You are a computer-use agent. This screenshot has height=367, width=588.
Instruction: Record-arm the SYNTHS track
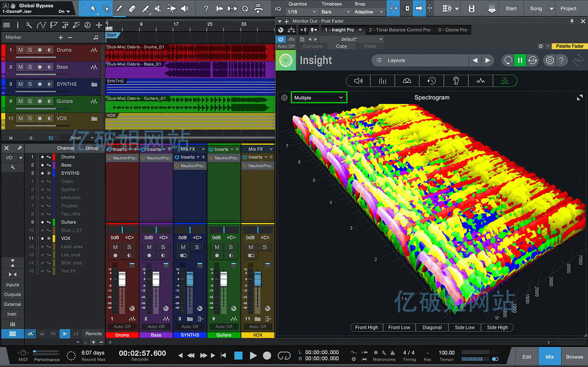click(x=40, y=84)
